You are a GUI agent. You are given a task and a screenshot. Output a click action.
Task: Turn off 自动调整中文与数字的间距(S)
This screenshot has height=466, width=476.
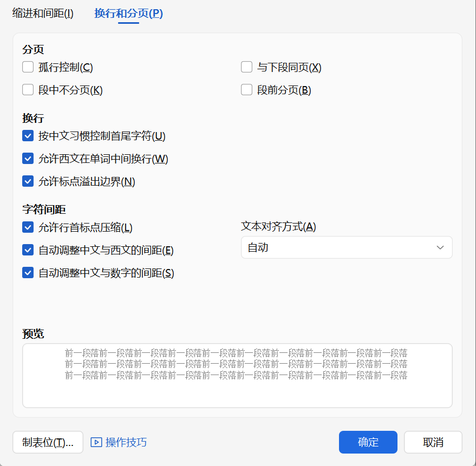28,273
